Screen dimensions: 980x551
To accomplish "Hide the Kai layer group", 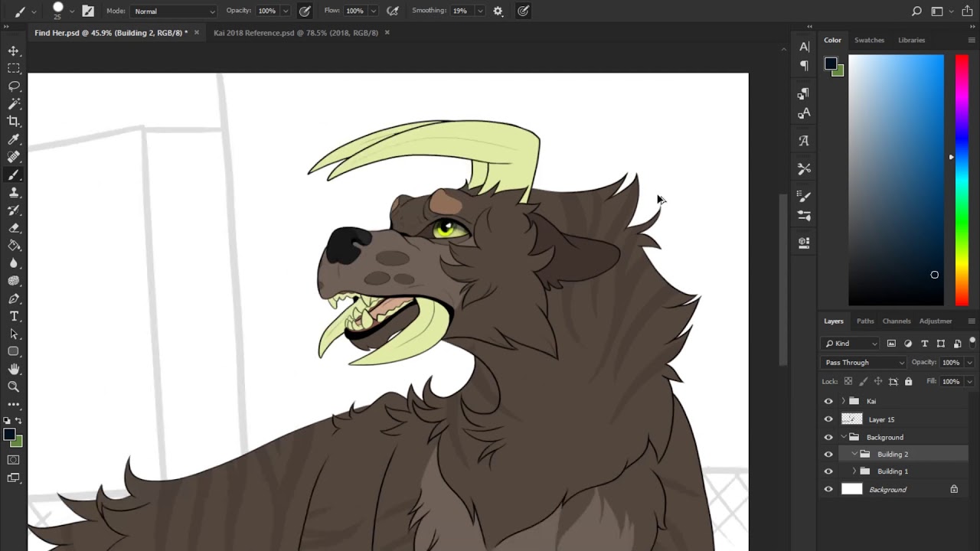I will 828,401.
